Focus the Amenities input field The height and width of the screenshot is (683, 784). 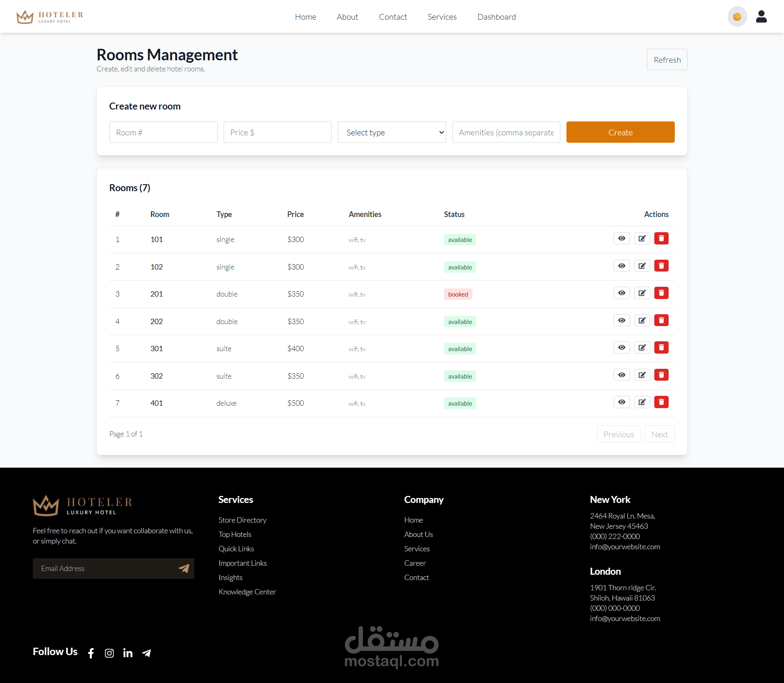pyautogui.click(x=506, y=132)
